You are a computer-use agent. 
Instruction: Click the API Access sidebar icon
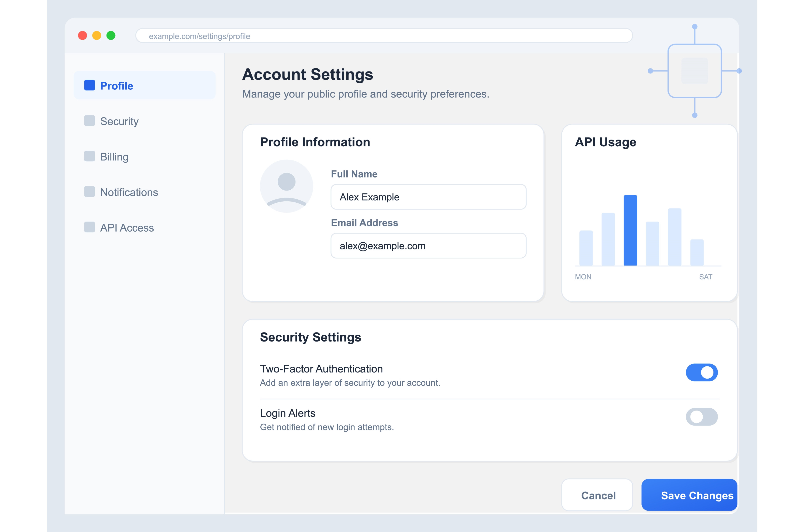pos(89,227)
